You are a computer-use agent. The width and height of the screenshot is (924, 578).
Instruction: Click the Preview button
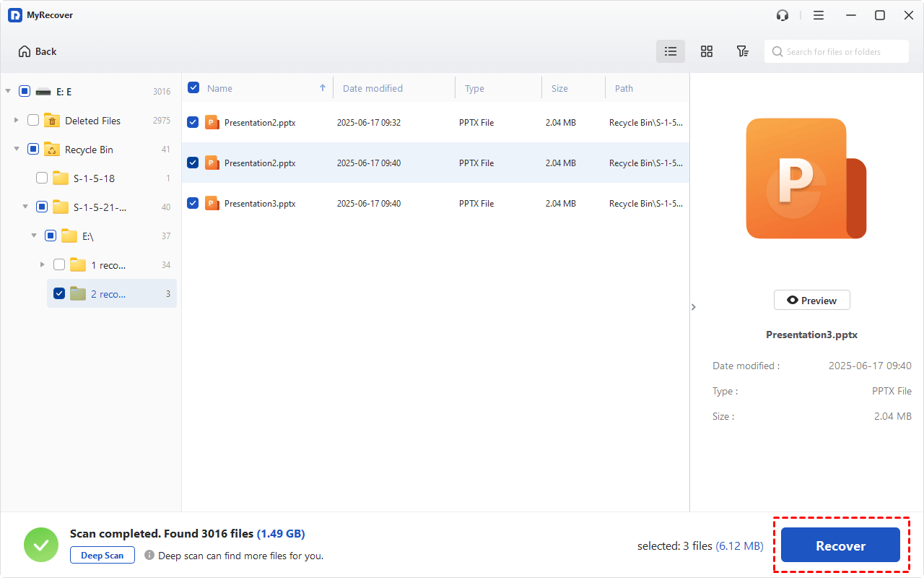point(811,301)
